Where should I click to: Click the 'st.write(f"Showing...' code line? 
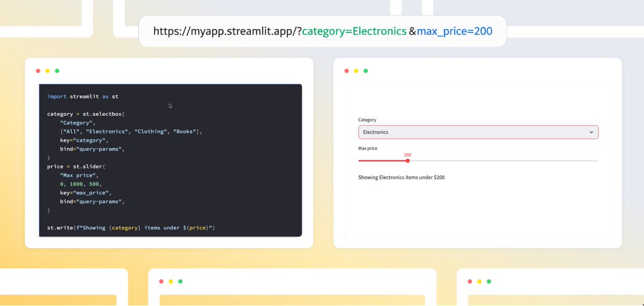coord(131,228)
